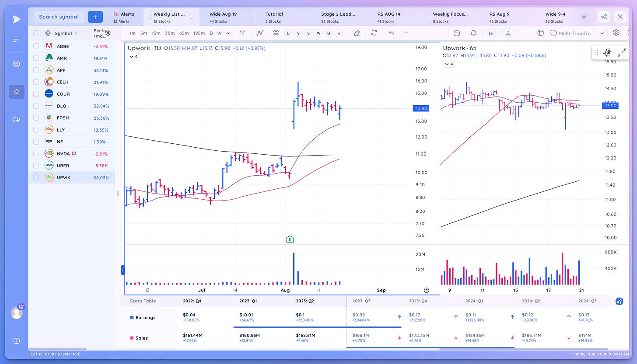Open Weekly List tab three-dot menu
The width and height of the screenshot is (637, 364).
(x=192, y=17)
